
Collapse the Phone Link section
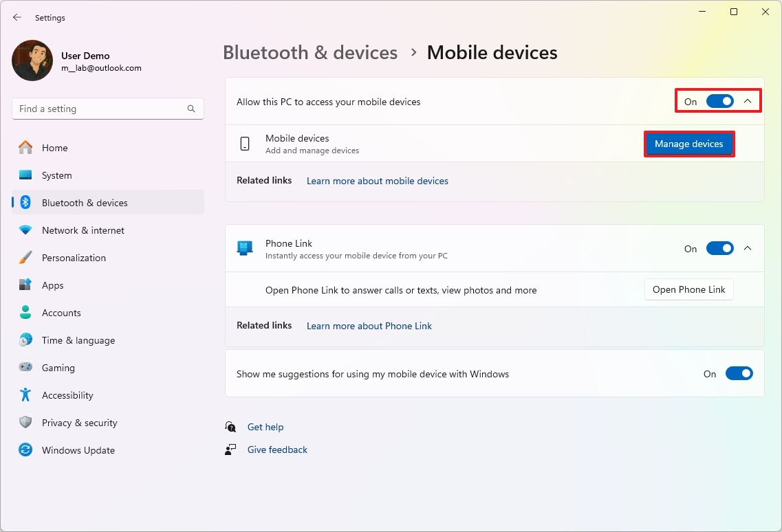pyautogui.click(x=748, y=248)
